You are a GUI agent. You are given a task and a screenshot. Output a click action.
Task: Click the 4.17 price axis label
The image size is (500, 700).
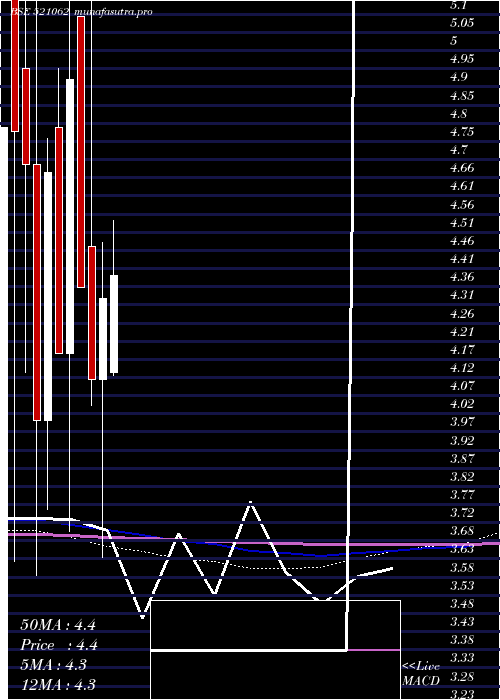(x=462, y=349)
